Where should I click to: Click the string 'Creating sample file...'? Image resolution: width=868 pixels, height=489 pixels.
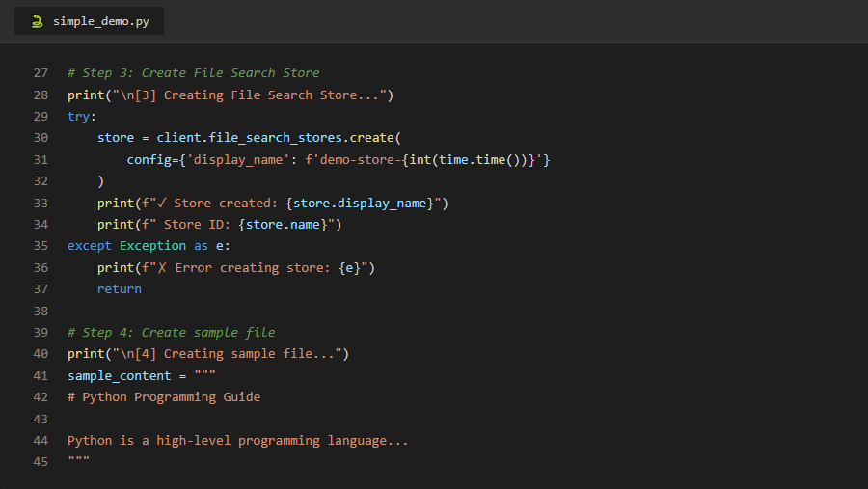(x=249, y=354)
